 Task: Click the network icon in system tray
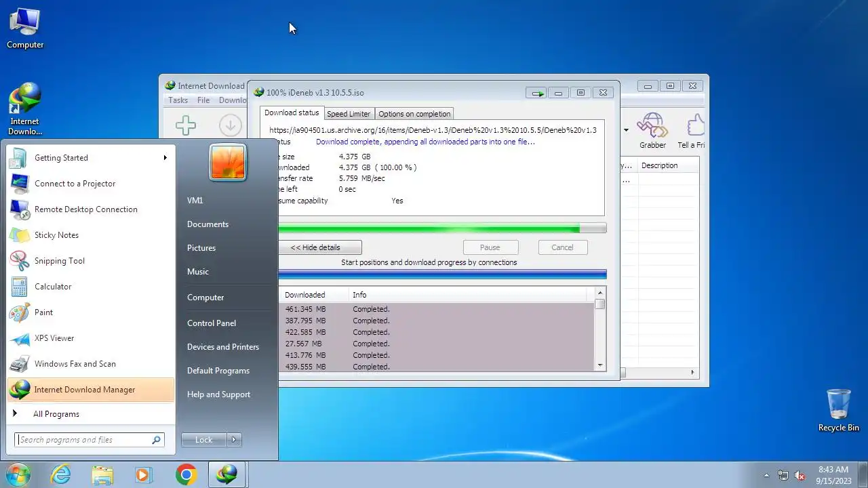(783, 475)
